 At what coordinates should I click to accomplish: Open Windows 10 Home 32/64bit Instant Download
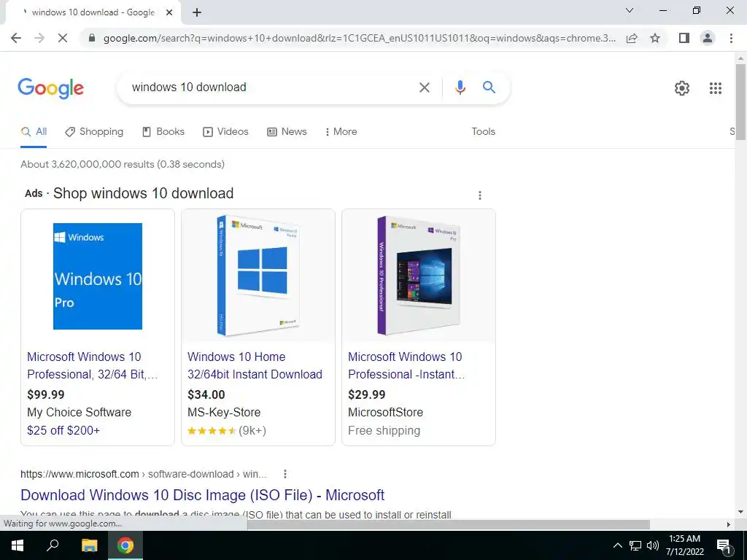click(x=255, y=366)
